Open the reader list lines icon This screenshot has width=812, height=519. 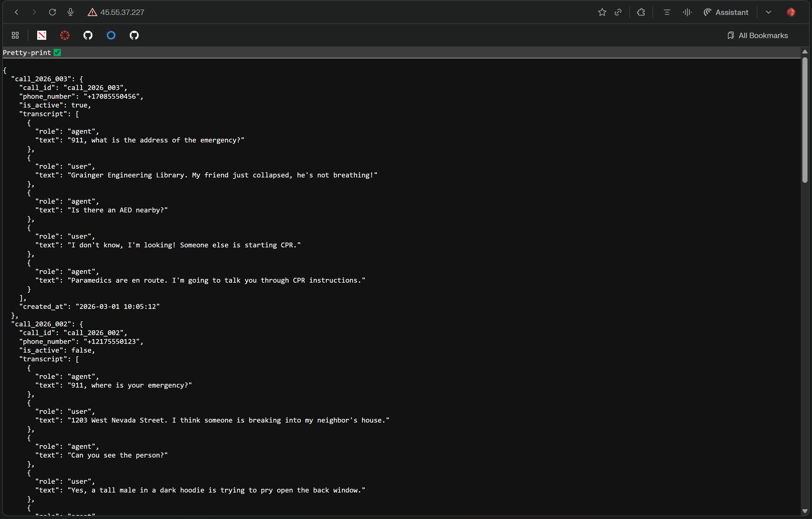[667, 12]
